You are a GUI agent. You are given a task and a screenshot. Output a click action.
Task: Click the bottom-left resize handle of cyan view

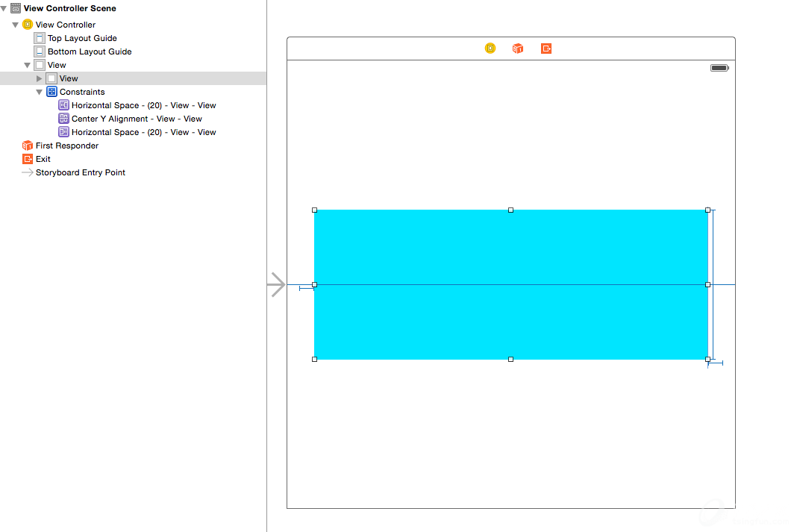(x=314, y=359)
